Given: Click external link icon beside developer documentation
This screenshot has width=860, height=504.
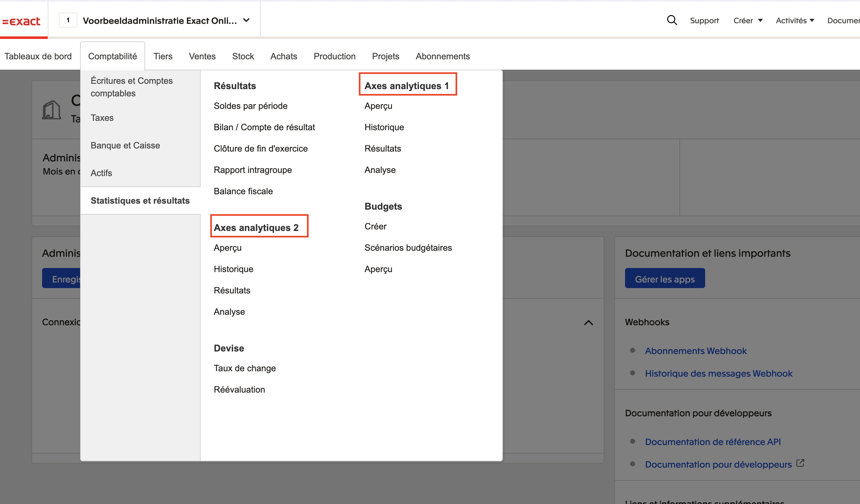Looking at the screenshot, I should click(800, 463).
